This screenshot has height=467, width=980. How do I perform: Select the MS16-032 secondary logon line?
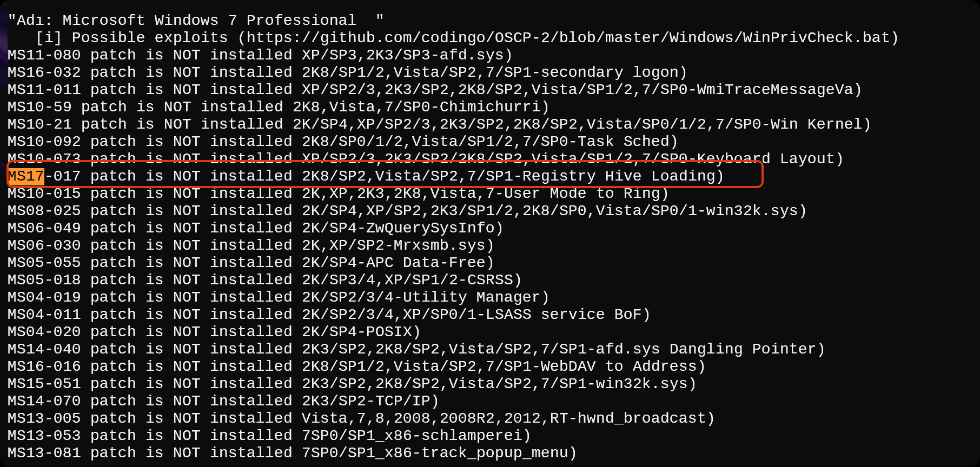pyautogui.click(x=346, y=72)
